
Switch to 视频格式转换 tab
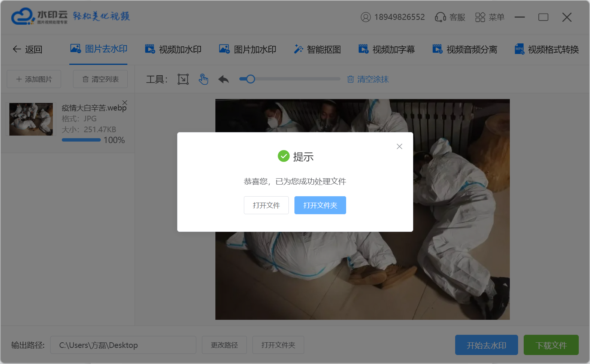(547, 49)
